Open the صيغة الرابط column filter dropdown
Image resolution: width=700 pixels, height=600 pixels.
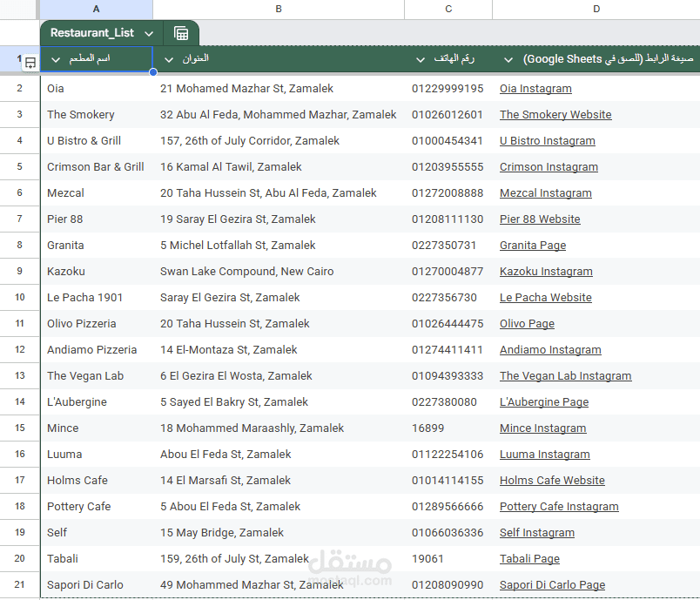[508, 59]
